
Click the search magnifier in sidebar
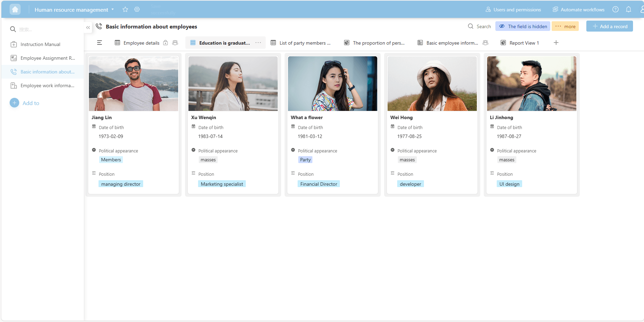coord(13,29)
